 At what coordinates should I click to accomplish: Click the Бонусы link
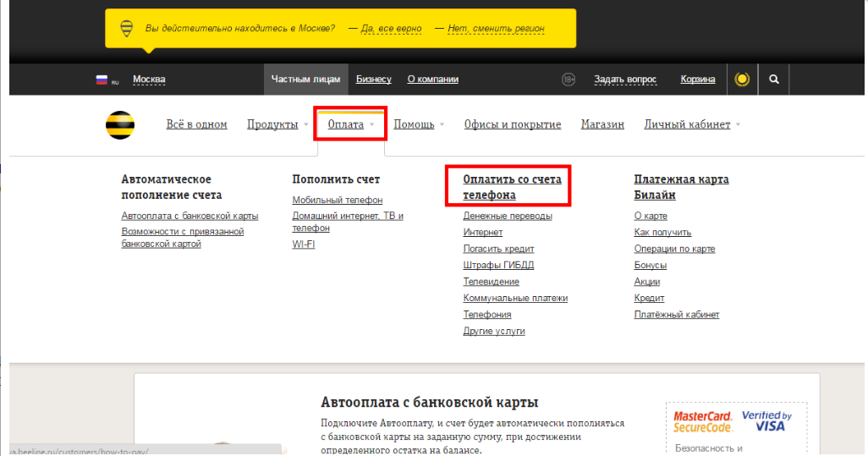pos(651,265)
